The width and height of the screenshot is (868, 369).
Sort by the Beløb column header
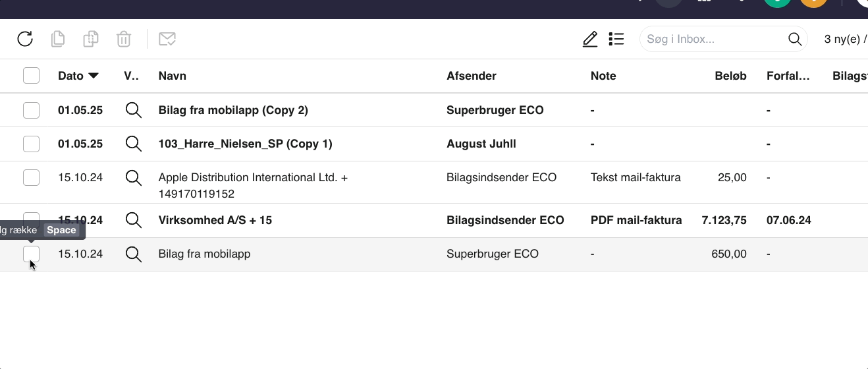pos(730,76)
